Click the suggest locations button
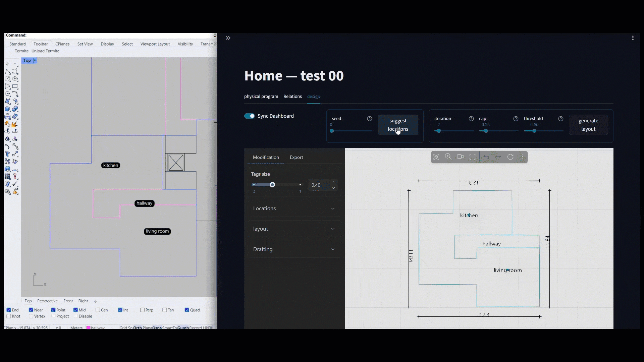The image size is (644, 362). [x=398, y=125]
